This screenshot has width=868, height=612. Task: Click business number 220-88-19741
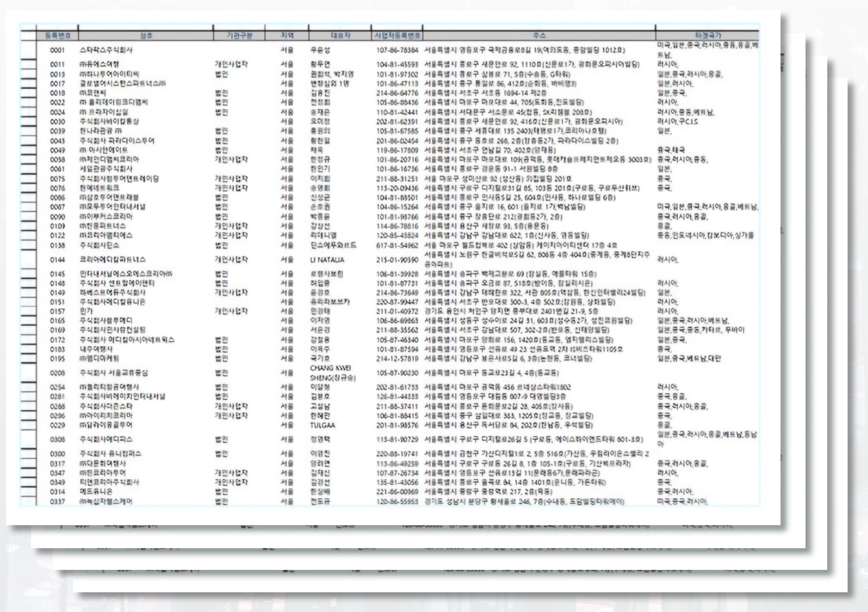(x=397, y=454)
